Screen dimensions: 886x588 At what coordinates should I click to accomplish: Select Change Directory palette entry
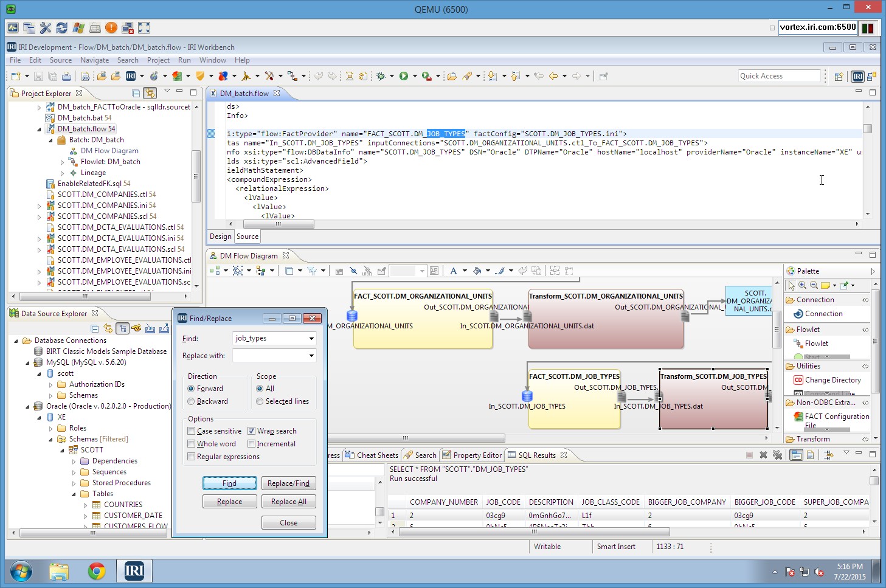coord(828,380)
